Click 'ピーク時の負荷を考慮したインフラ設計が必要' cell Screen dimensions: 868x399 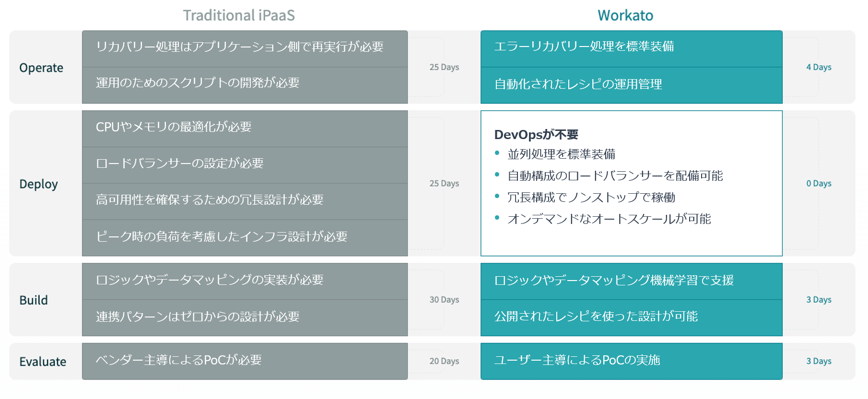pyautogui.click(x=245, y=238)
